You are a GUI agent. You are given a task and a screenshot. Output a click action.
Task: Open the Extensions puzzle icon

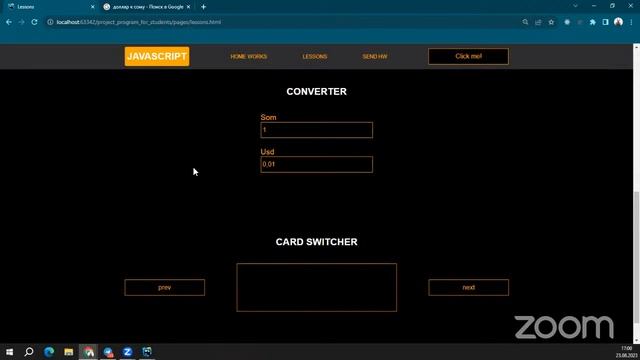(593, 22)
